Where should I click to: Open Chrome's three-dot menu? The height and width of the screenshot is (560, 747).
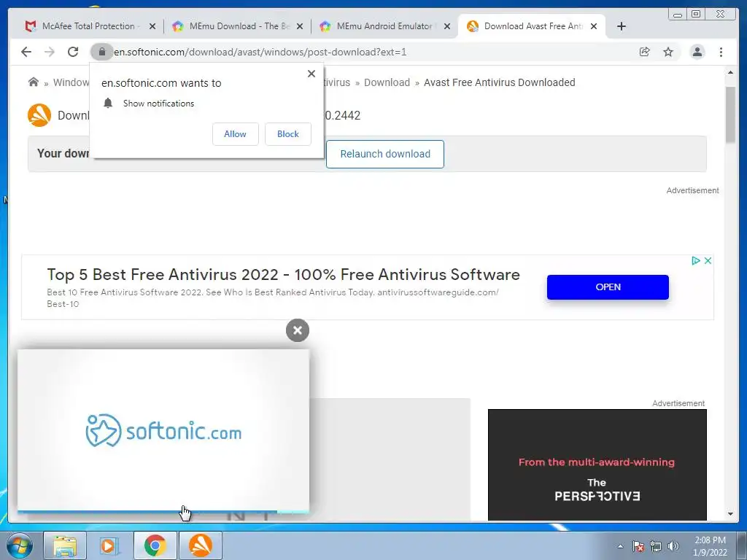coord(721,52)
